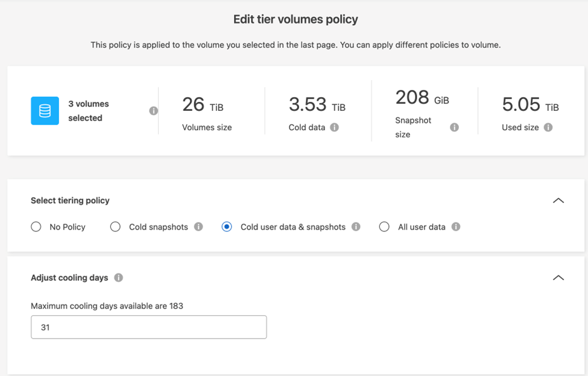The height and width of the screenshot is (376, 588).
Task: Collapse the Select tiering policy section chevron
Action: click(x=558, y=201)
